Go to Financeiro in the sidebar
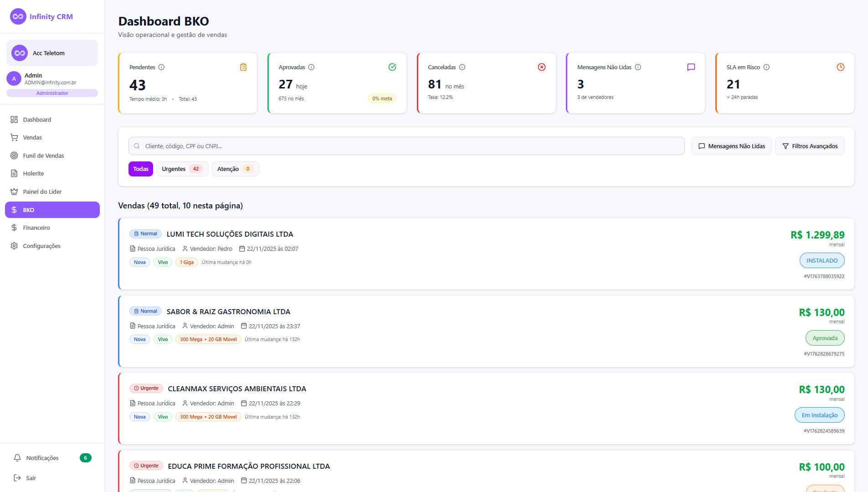 (36, 228)
